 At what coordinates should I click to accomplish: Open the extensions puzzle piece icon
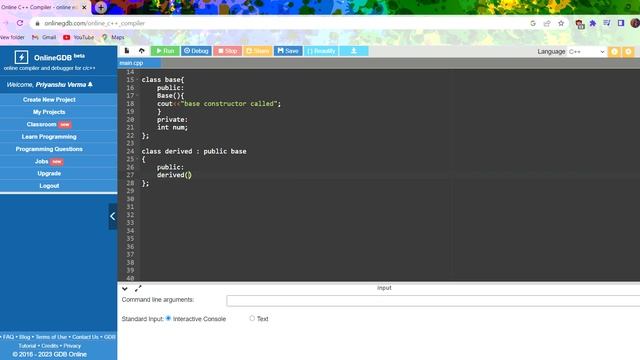[593, 23]
